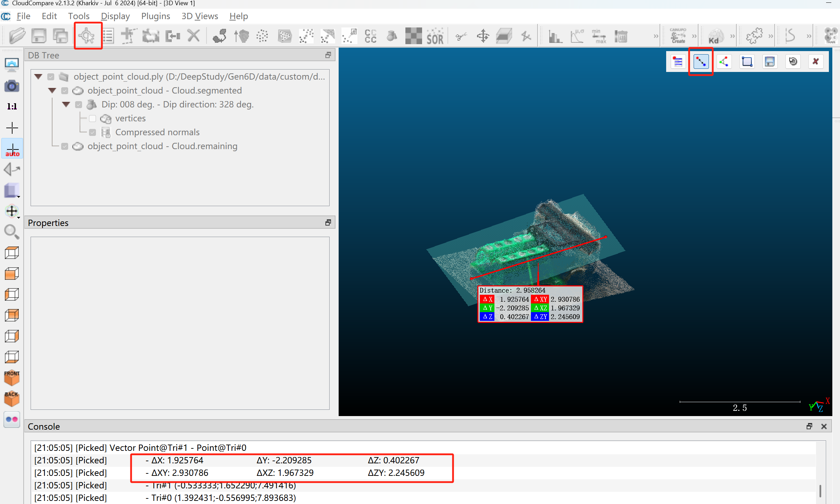The image size is (840, 504).
Task: Click the Segment scissors tool icon
Action: (x=461, y=36)
